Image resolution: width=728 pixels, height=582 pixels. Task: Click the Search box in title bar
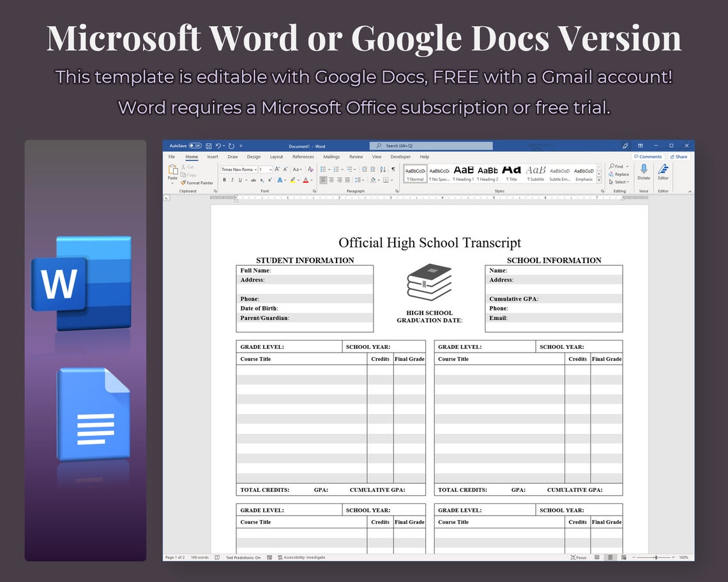[431, 146]
